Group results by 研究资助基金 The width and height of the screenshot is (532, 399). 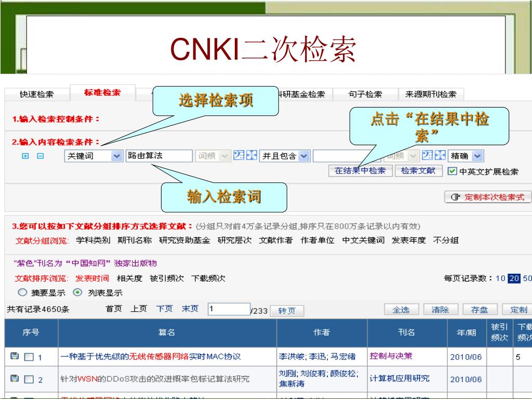click(184, 240)
